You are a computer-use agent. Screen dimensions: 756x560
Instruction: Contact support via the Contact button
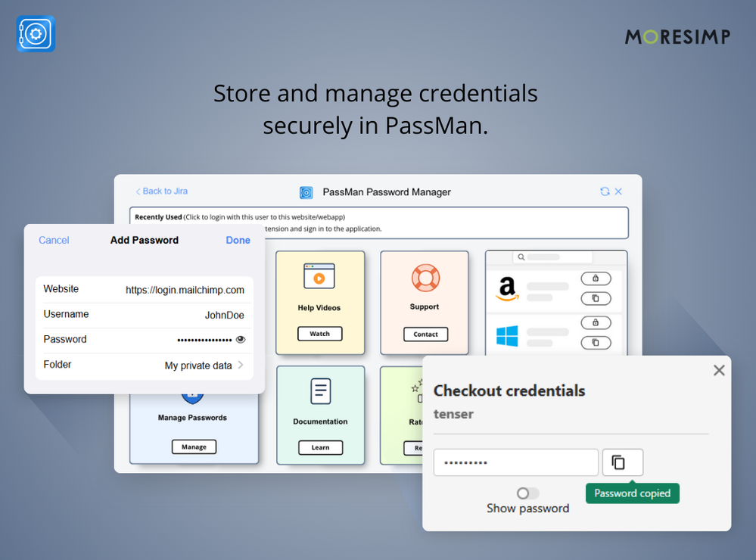[x=424, y=334]
